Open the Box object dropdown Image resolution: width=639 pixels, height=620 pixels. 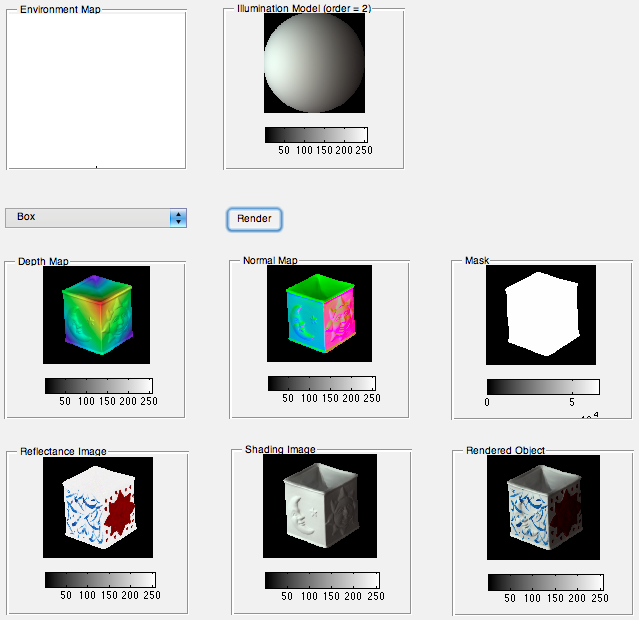coord(96,217)
